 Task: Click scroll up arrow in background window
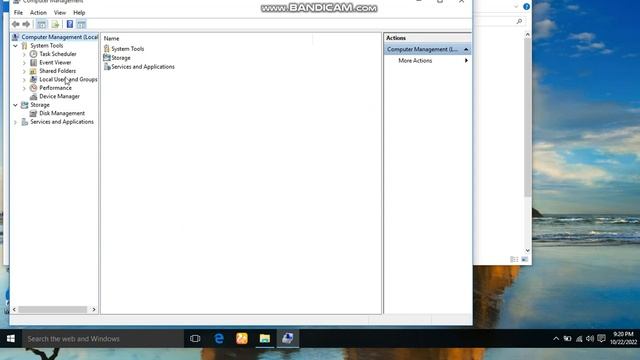click(527, 35)
